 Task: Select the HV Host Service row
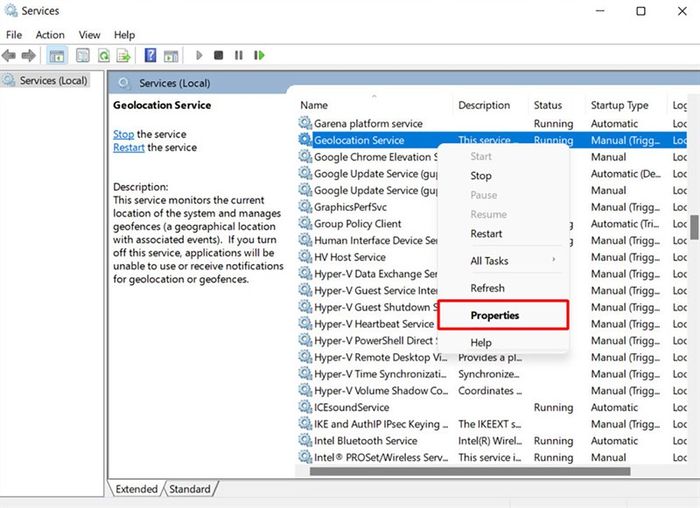368,257
